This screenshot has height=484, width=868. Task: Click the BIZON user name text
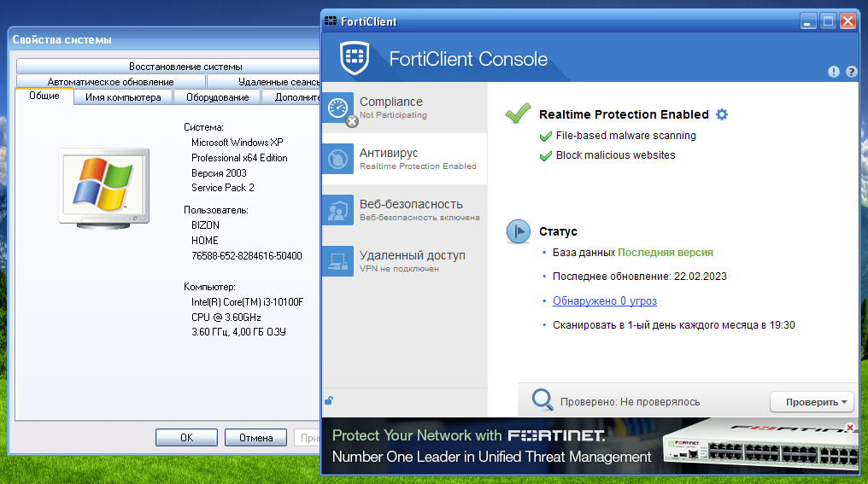pyautogui.click(x=205, y=225)
